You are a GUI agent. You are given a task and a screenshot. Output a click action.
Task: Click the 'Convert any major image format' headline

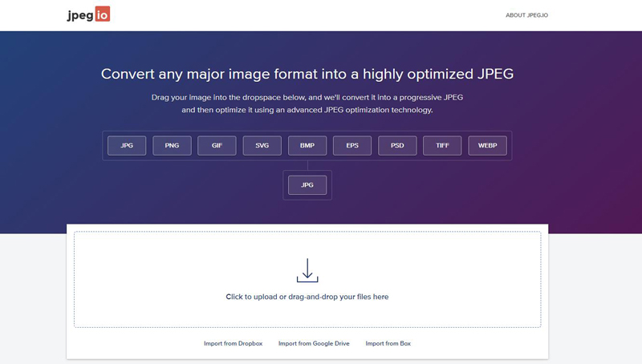[307, 75]
